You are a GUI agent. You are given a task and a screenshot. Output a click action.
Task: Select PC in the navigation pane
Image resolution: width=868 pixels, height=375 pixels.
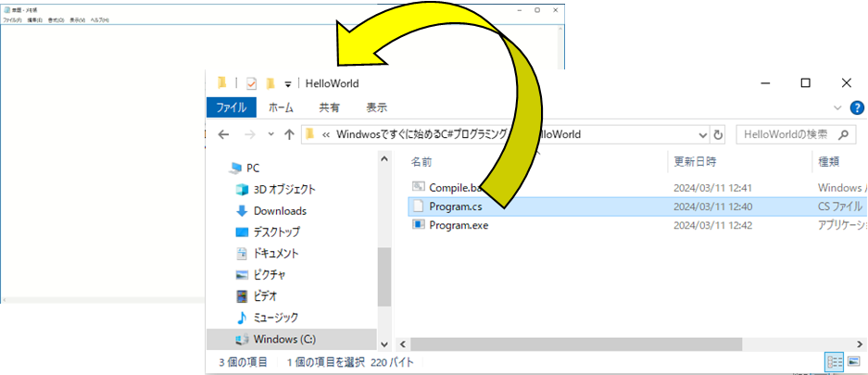[x=252, y=168]
